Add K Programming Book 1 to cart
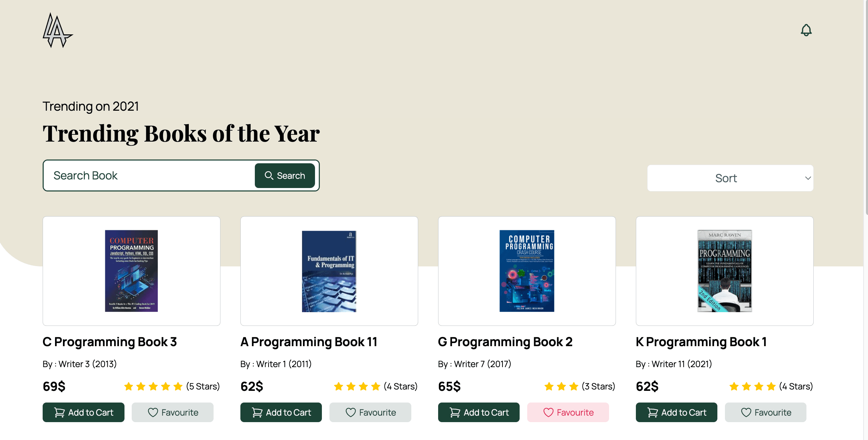 tap(676, 412)
